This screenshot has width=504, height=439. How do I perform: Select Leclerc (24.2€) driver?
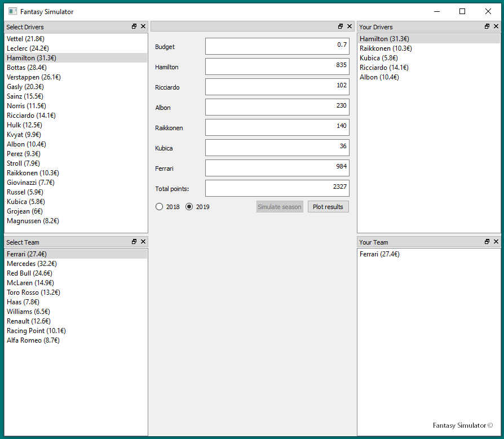click(x=76, y=48)
